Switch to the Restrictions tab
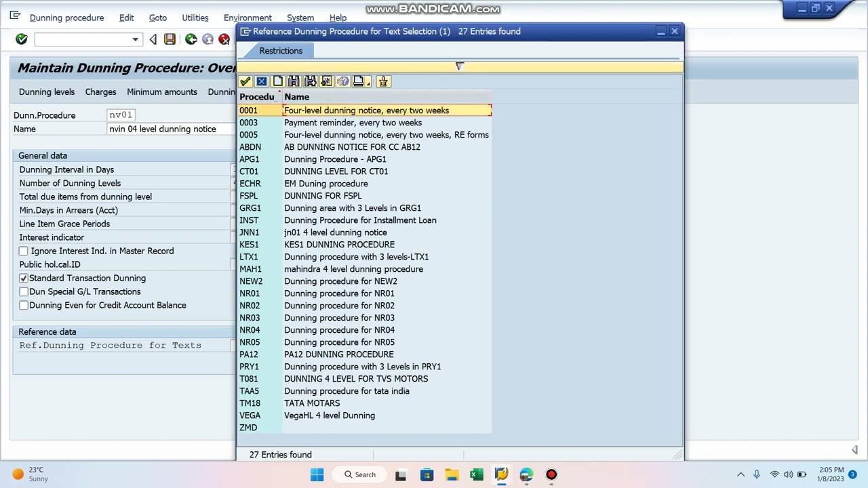The image size is (868, 488). [x=281, y=51]
